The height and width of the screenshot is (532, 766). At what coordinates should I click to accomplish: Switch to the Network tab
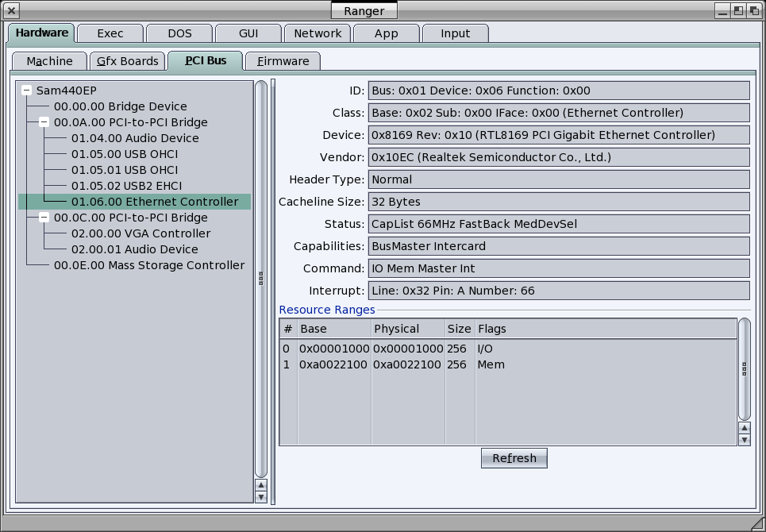(318, 33)
